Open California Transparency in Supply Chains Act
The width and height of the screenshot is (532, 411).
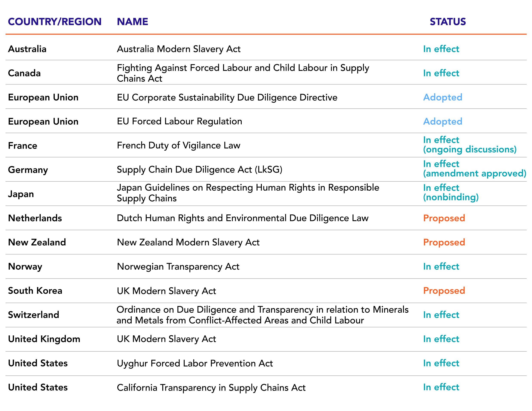point(211,388)
